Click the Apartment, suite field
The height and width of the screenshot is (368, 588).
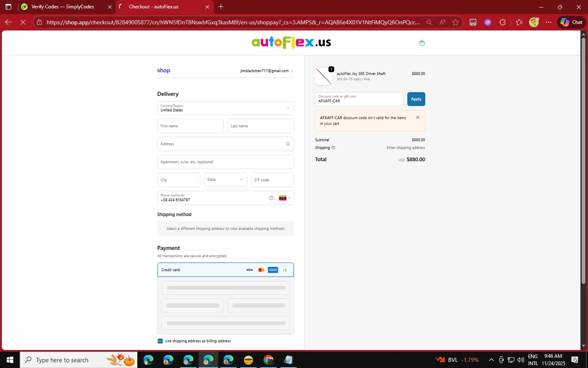225,162
